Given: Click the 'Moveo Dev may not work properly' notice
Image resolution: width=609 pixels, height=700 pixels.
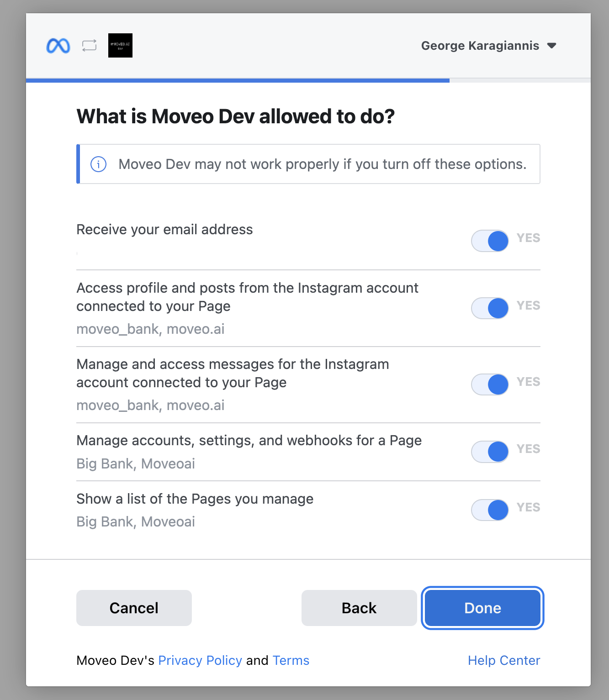Looking at the screenshot, I should coord(322,164).
